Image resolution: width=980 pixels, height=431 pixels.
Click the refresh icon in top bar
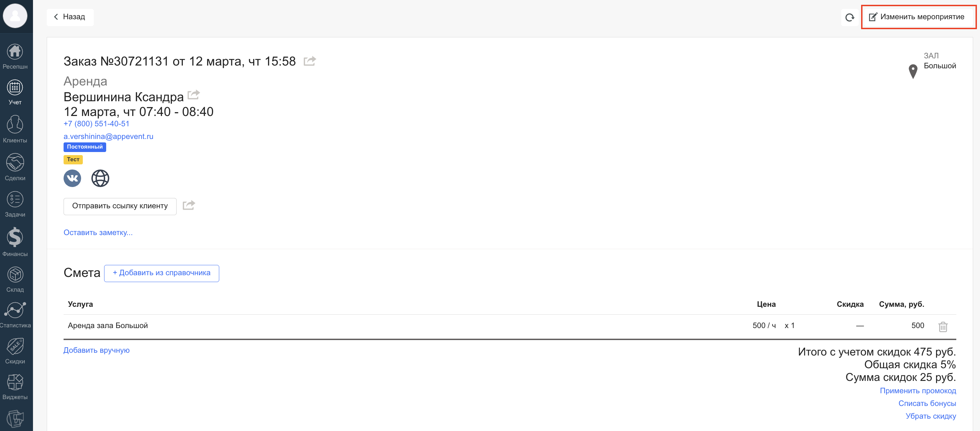(849, 17)
